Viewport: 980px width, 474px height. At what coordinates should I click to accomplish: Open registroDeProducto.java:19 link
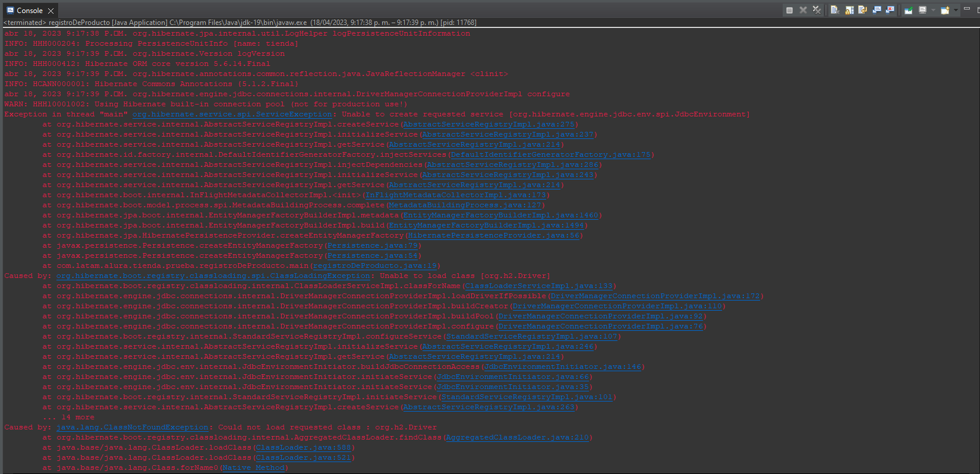pos(375,266)
